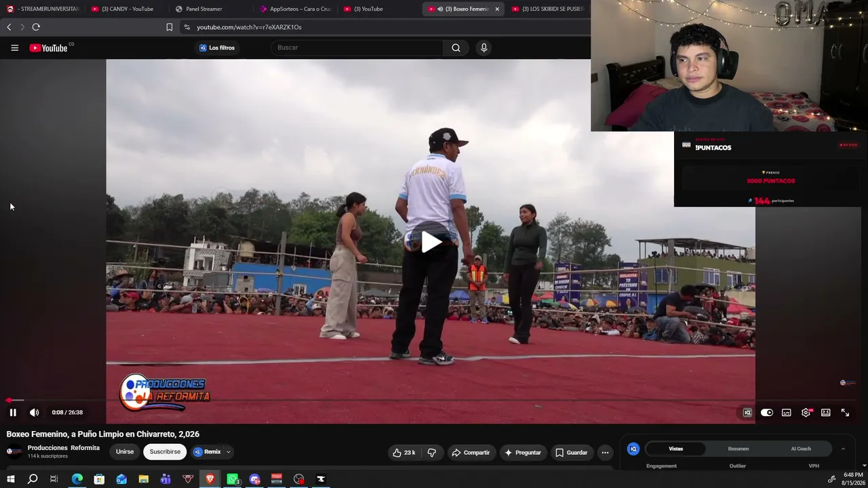The width and height of the screenshot is (868, 488).
Task: Click the 0:08 / 26:38 time display
Action: [x=67, y=412]
